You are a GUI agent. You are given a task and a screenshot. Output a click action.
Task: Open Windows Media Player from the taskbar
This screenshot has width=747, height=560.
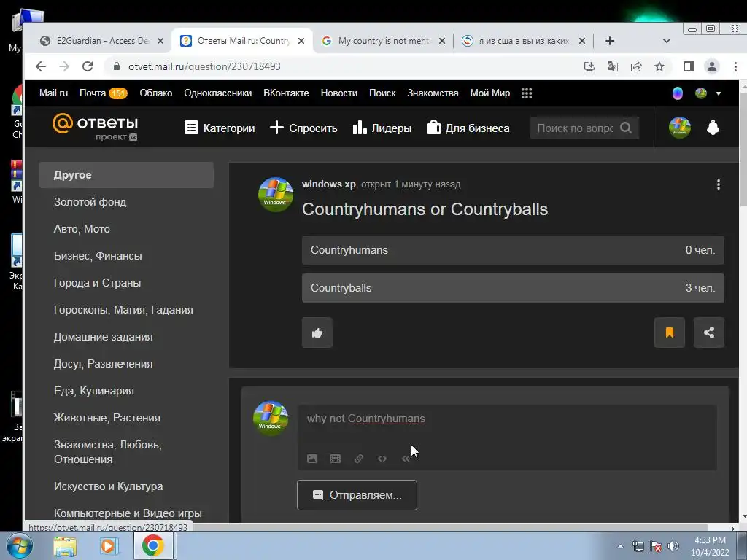108,545
